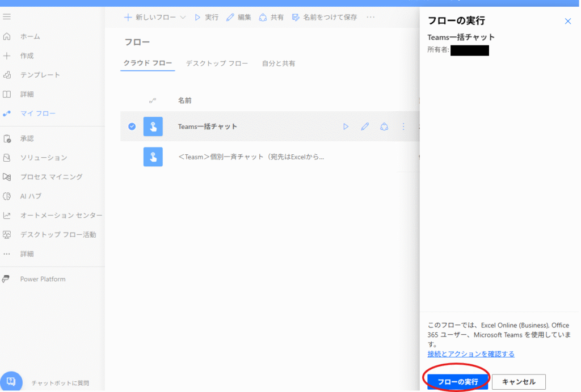Click the home icon in sidebar

7,36
